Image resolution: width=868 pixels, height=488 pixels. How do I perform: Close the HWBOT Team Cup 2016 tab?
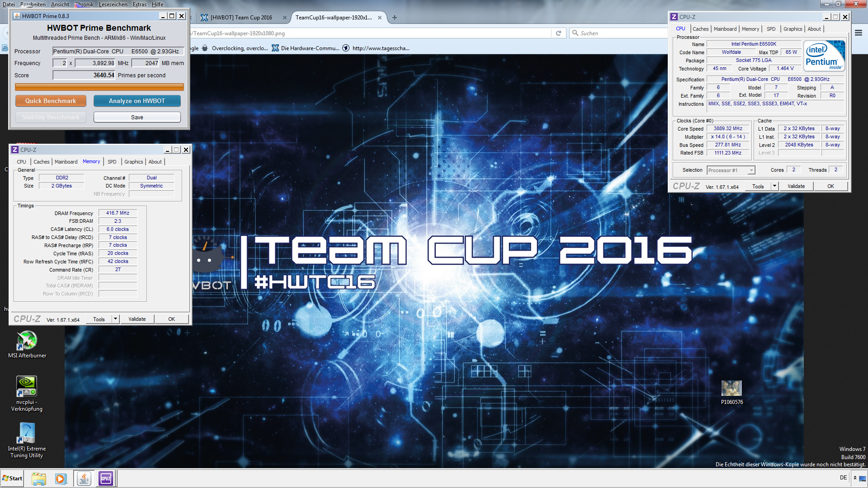point(284,18)
